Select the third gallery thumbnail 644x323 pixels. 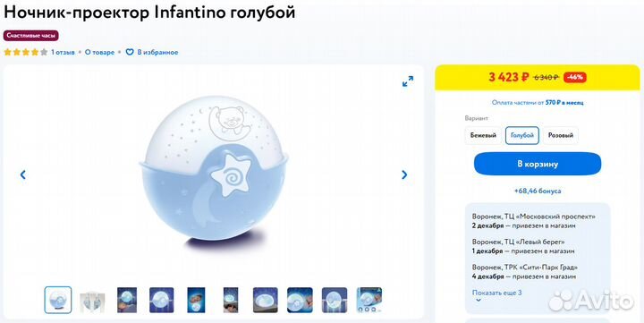[x=127, y=300]
